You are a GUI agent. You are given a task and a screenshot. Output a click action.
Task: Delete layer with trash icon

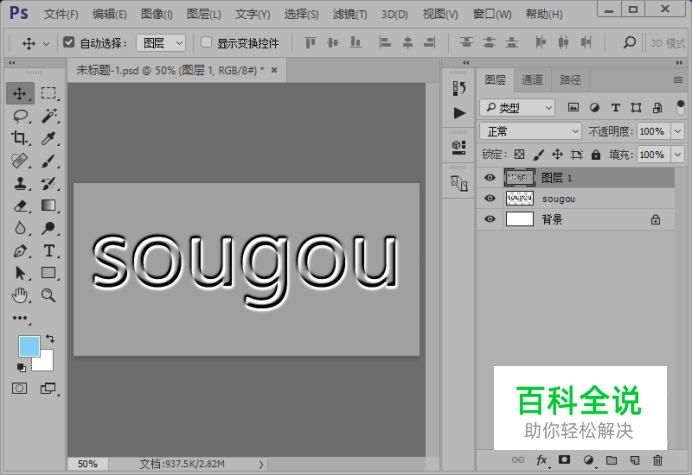click(658, 460)
